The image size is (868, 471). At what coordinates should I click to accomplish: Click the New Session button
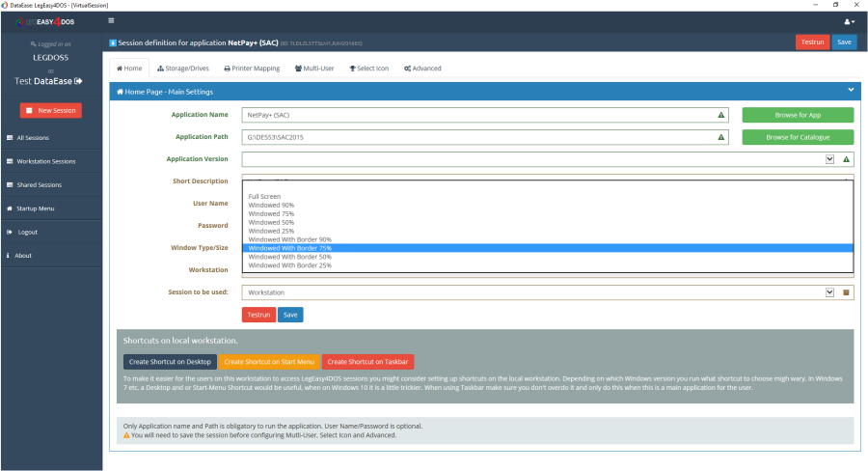pyautogui.click(x=51, y=110)
